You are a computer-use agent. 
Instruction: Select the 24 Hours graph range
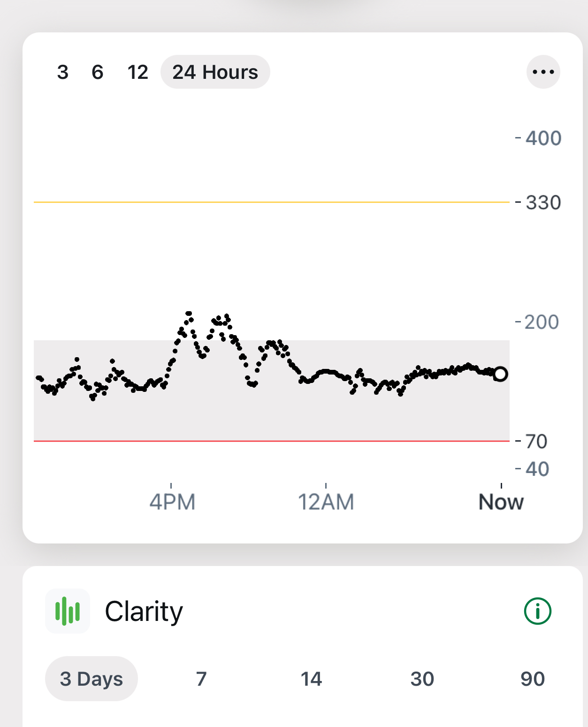point(215,72)
